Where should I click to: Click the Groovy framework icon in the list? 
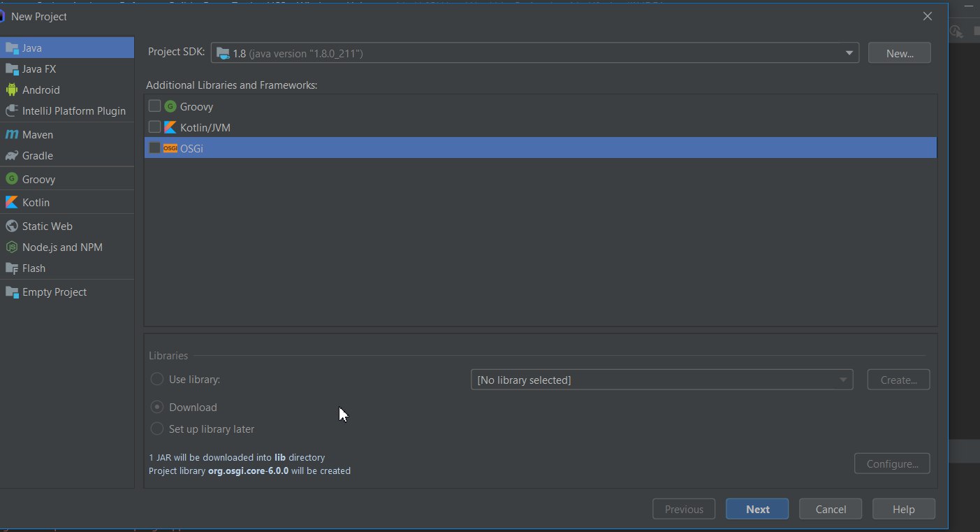point(170,106)
